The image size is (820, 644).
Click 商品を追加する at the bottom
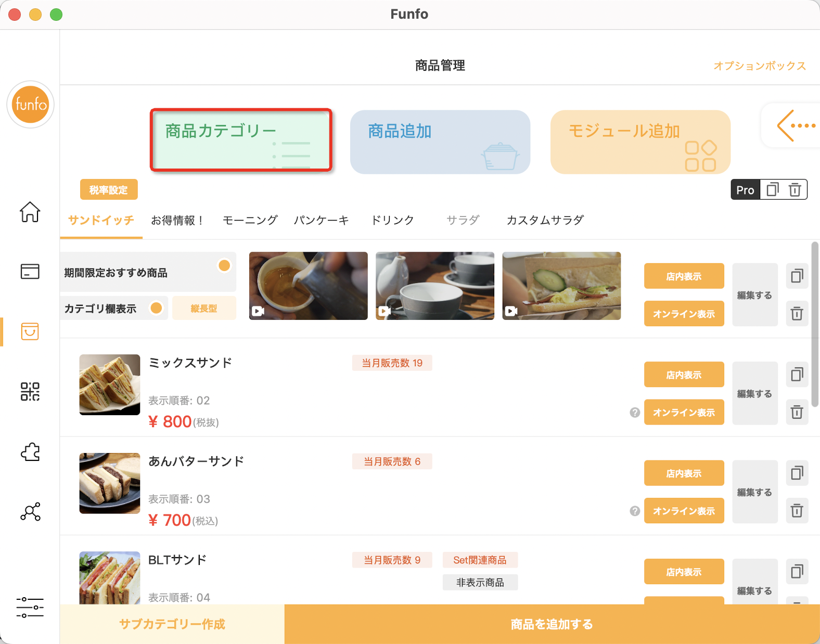click(x=552, y=624)
